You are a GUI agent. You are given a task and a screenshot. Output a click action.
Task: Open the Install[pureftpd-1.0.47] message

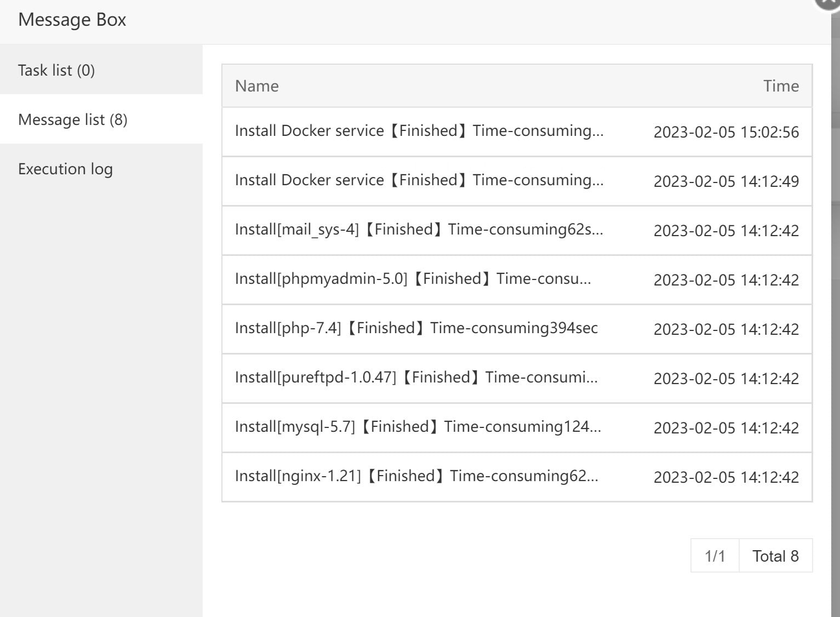[415, 377]
